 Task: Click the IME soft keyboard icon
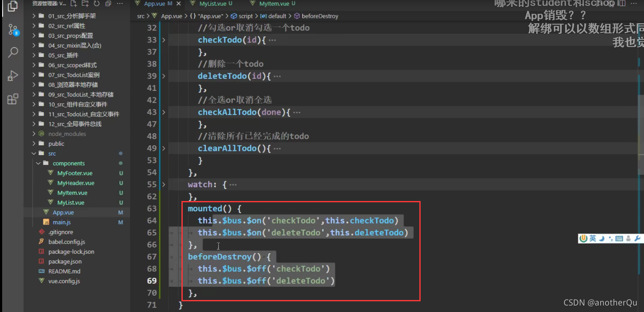(x=619, y=239)
